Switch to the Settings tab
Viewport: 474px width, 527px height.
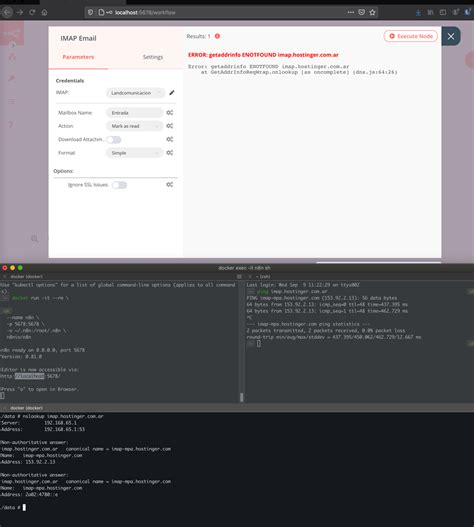pyautogui.click(x=153, y=57)
